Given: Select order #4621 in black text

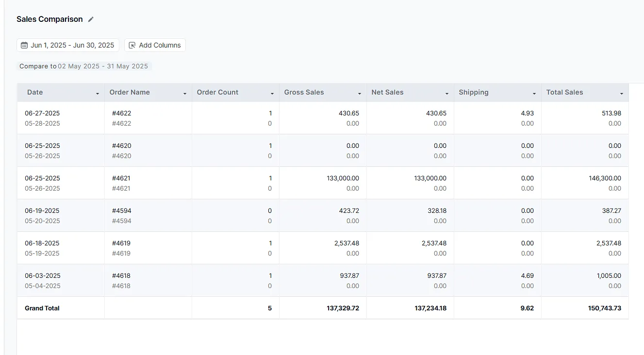Looking at the screenshot, I should point(121,178).
